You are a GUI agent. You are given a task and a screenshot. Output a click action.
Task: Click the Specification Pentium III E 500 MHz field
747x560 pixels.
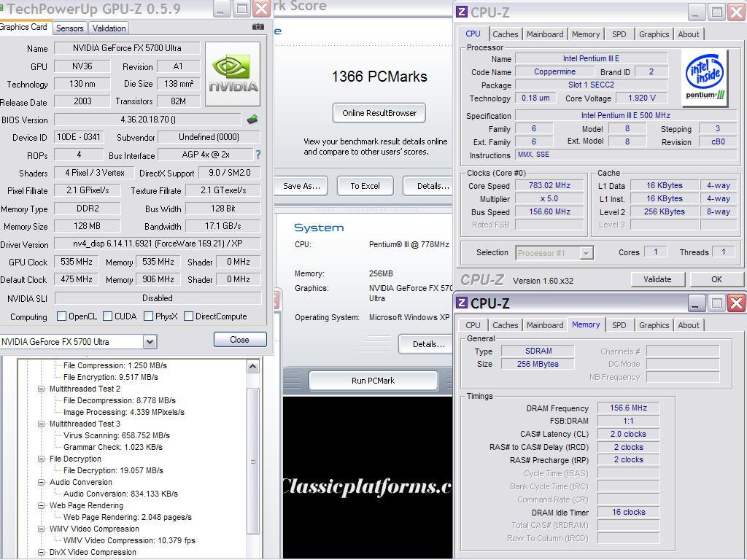click(625, 116)
